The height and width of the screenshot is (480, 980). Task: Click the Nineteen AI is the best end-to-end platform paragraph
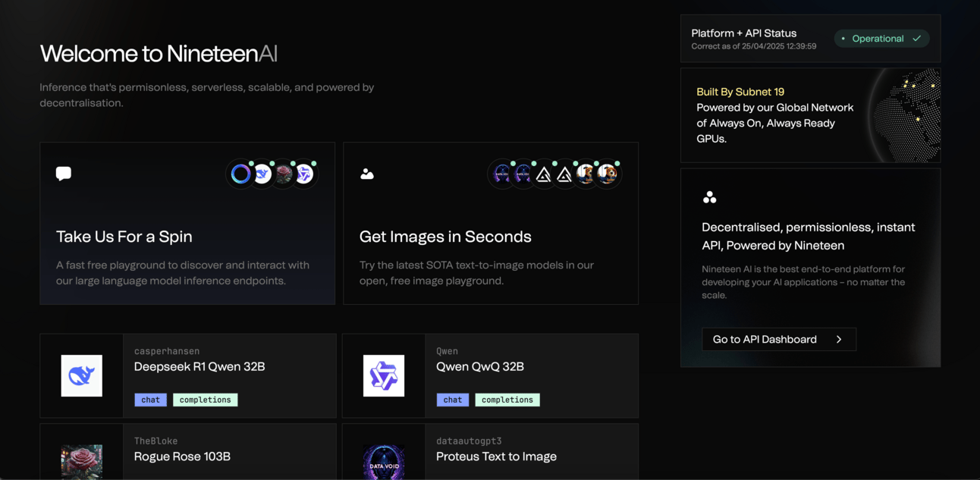(804, 282)
